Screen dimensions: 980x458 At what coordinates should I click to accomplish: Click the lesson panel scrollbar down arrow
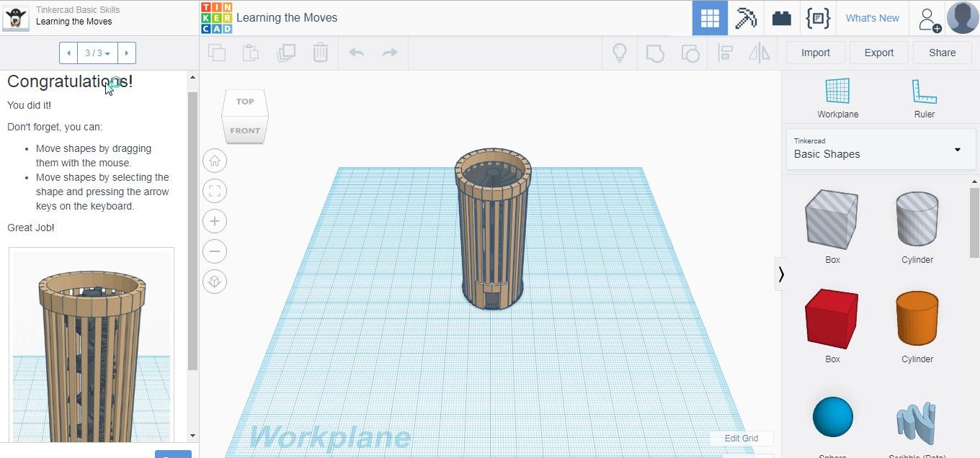click(x=192, y=436)
